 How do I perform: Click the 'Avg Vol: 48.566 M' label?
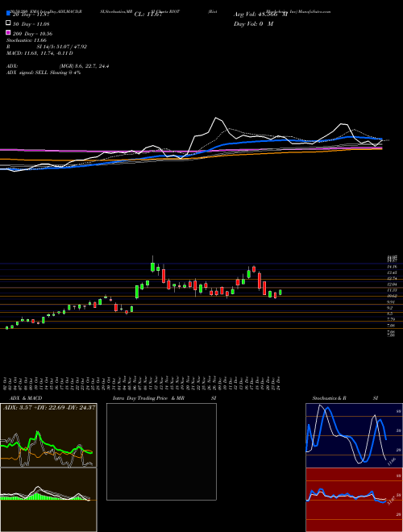point(261,15)
